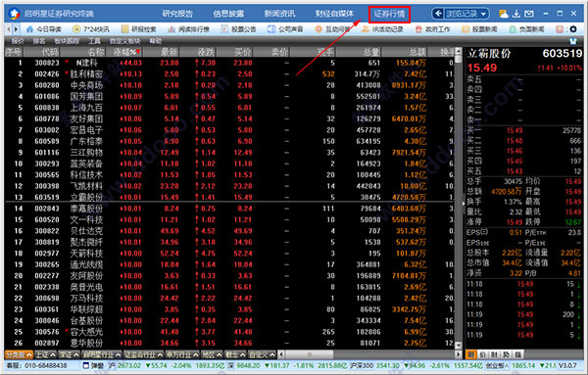Toggle the 弹窗 popup checkbox

coord(86,365)
